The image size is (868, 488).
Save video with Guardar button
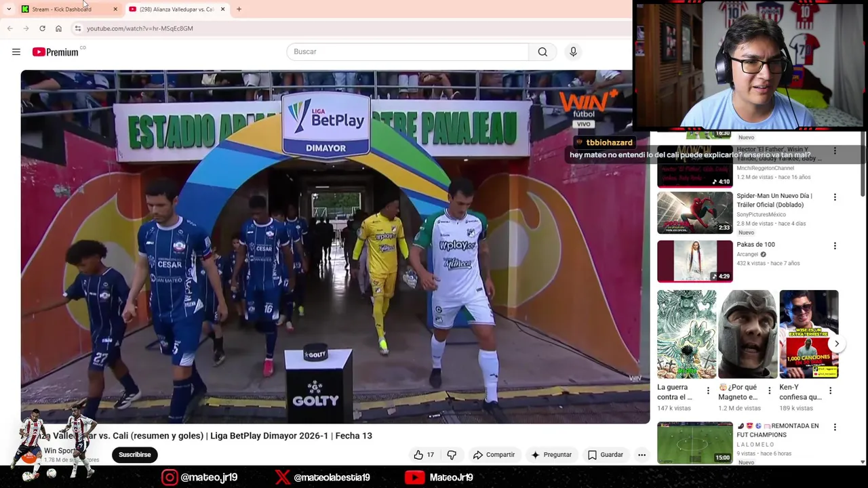point(605,455)
